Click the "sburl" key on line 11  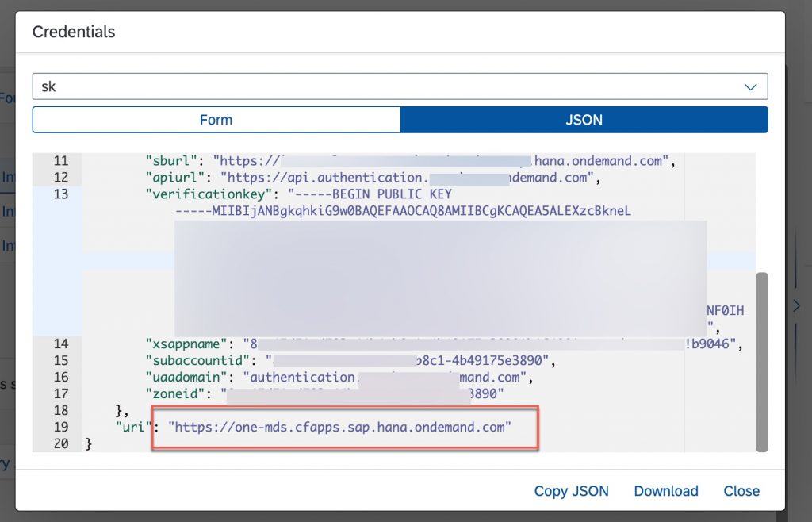172,161
